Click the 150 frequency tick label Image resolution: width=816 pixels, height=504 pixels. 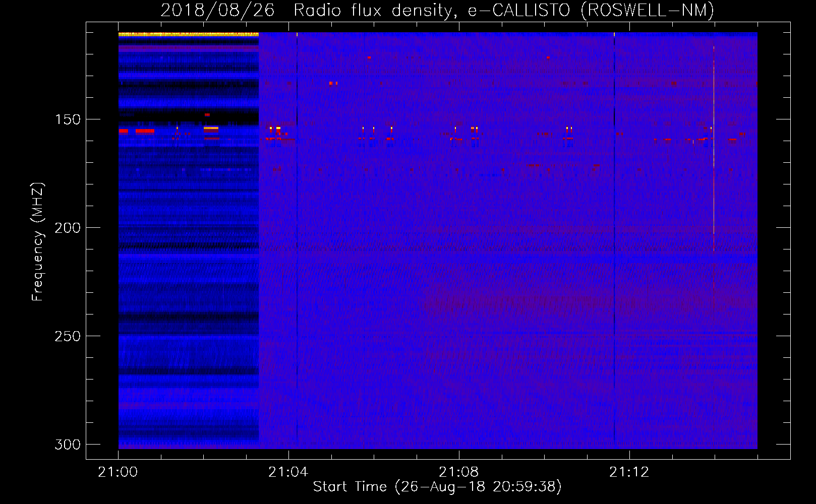tap(68, 119)
